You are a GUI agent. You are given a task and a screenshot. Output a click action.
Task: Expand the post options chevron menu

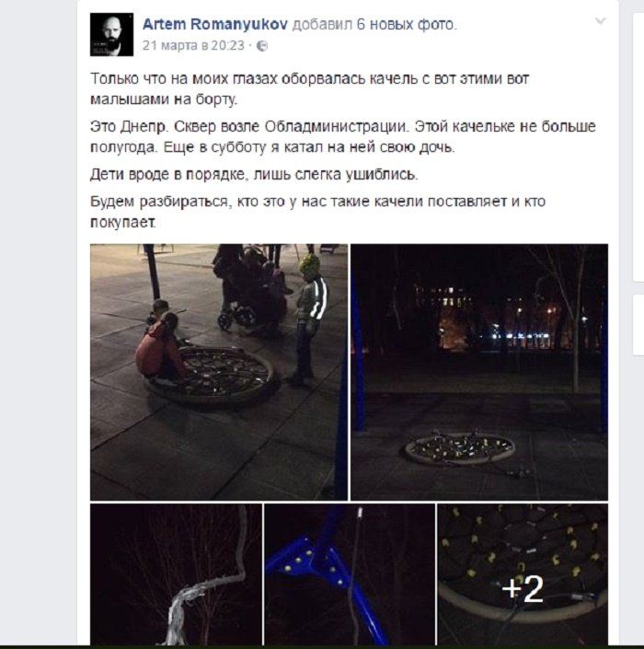tap(600, 20)
